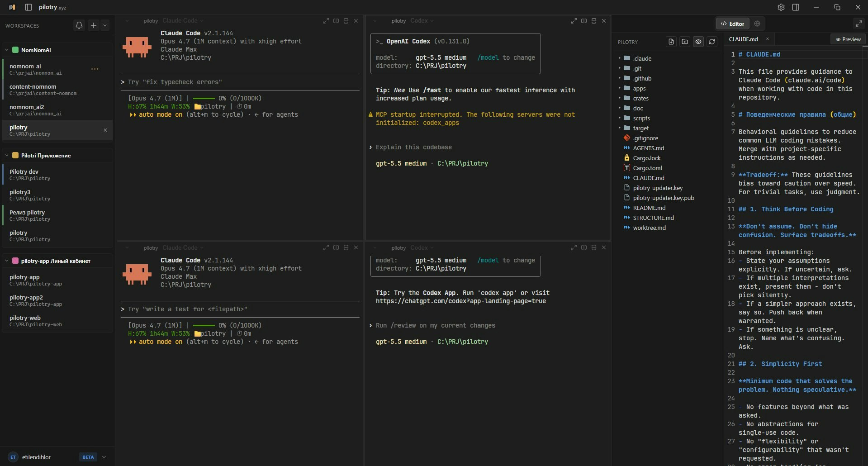This screenshot has width=868, height=466.
Task: Add a new workspace with plus button
Action: [94, 25]
